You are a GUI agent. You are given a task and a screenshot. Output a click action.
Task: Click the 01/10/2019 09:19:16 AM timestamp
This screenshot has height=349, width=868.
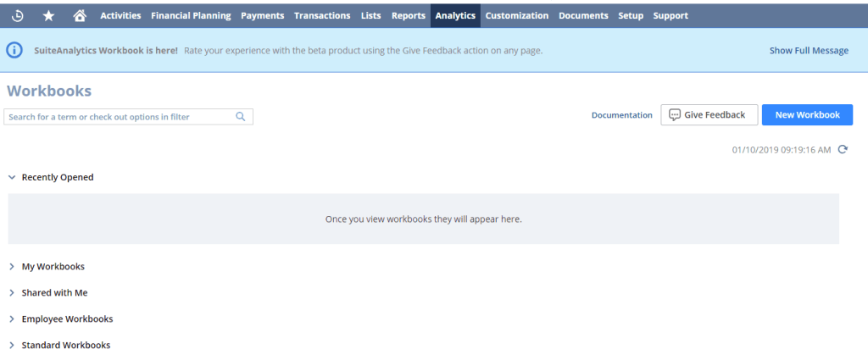pyautogui.click(x=782, y=150)
